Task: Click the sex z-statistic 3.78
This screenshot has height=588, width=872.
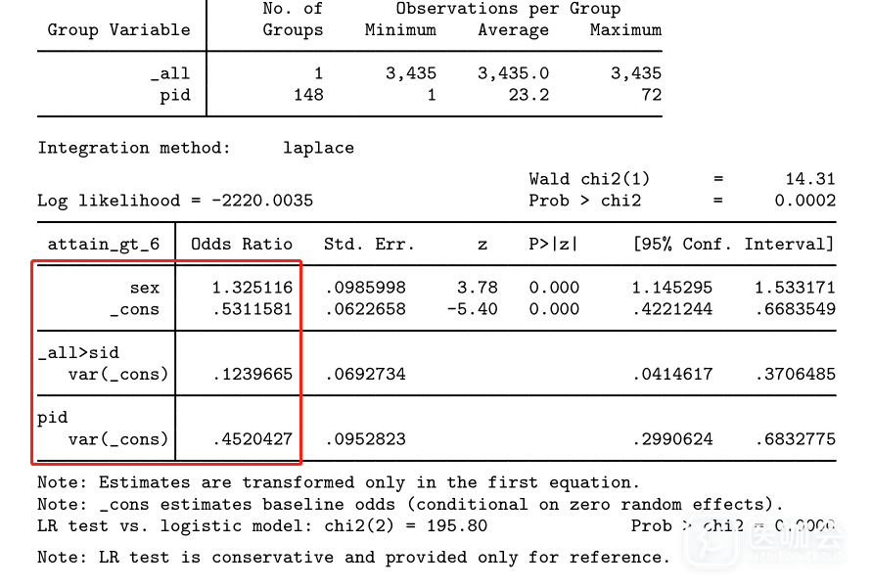Action: (x=478, y=288)
